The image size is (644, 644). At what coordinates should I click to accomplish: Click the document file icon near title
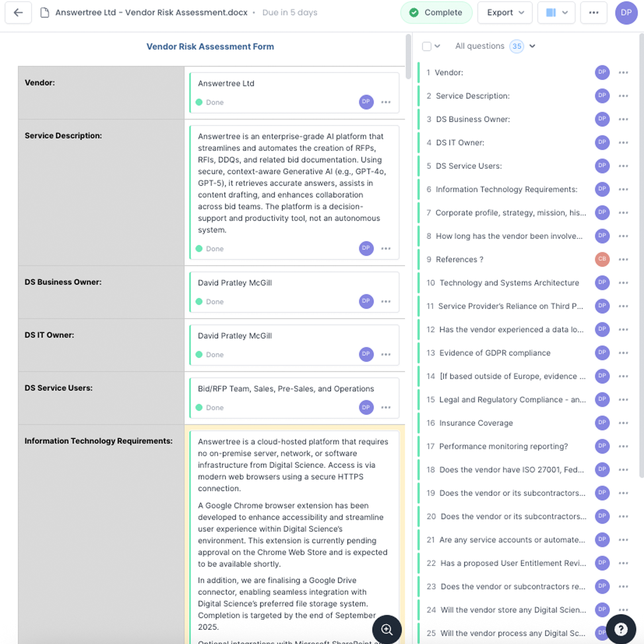click(45, 13)
